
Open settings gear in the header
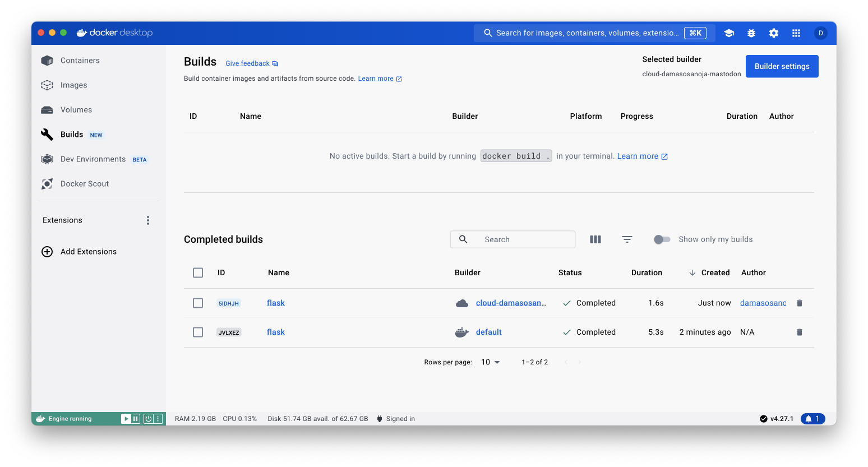point(774,33)
